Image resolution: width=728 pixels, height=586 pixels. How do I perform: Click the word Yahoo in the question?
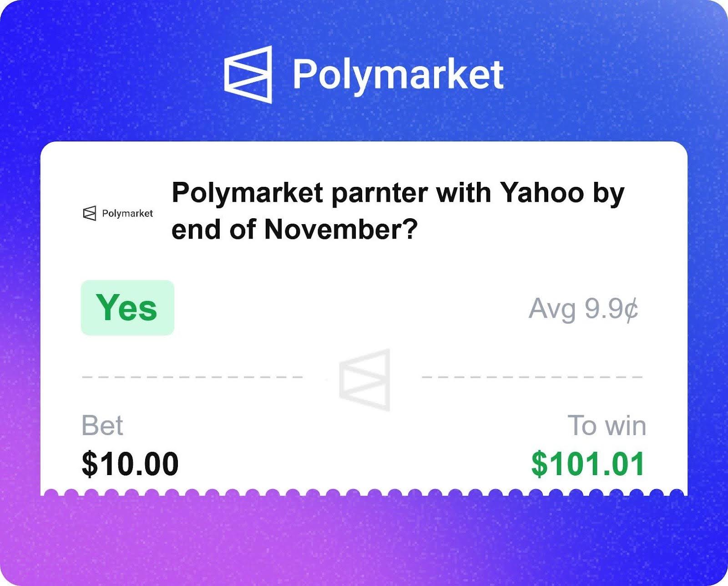pyautogui.click(x=541, y=193)
